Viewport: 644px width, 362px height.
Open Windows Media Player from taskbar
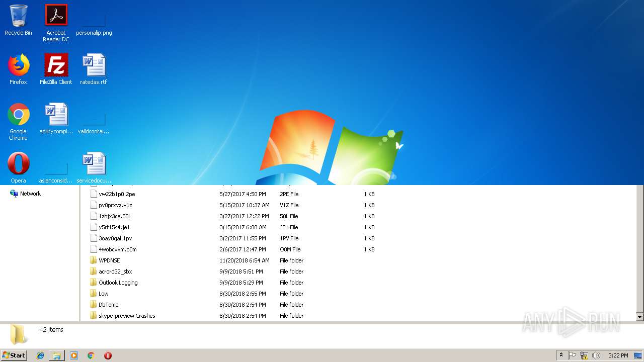(74, 355)
